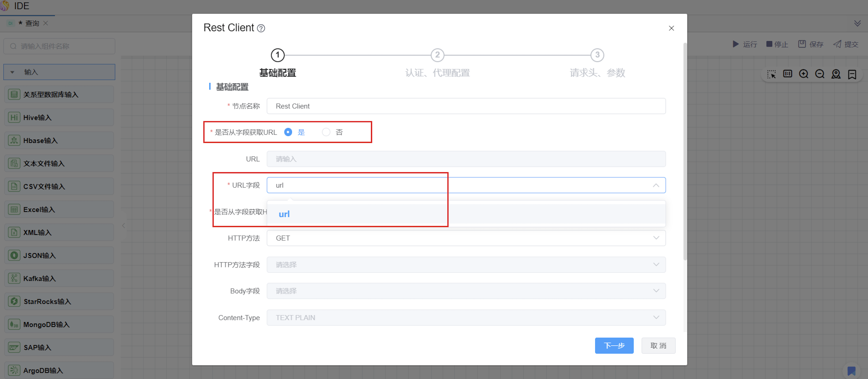Screen dimensions: 868x379
Task: Click the 取消 button
Action: click(658, 345)
